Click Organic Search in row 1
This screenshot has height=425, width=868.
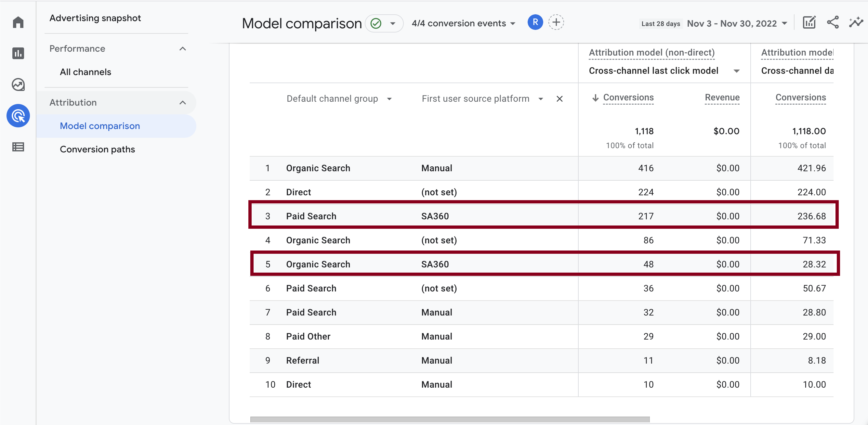point(318,168)
